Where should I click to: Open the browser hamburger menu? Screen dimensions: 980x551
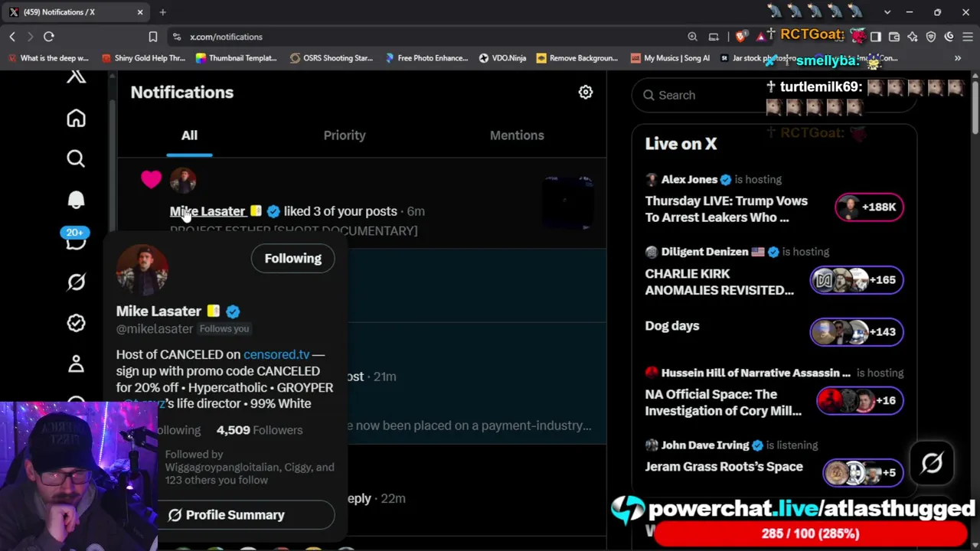coord(968,37)
